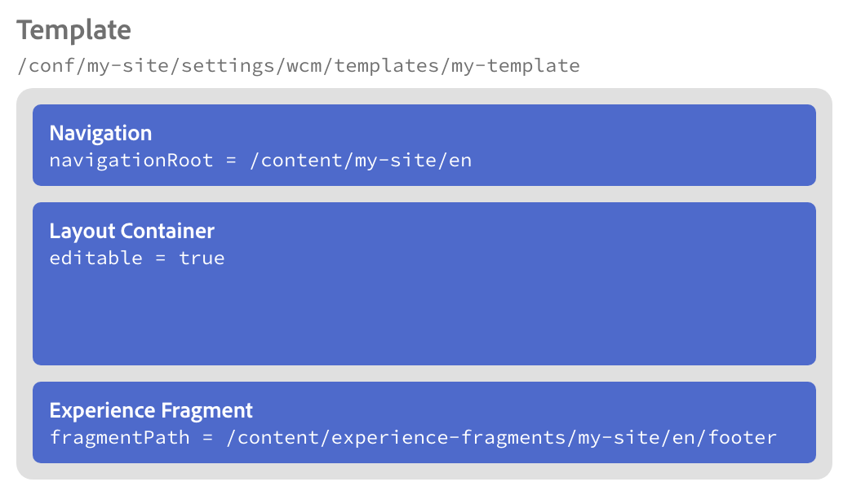Click the settings segment of template path
The image size is (852, 504).
point(233,66)
